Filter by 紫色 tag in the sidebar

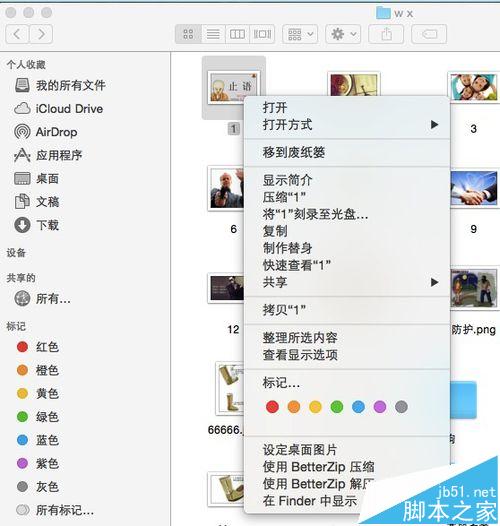(38, 464)
